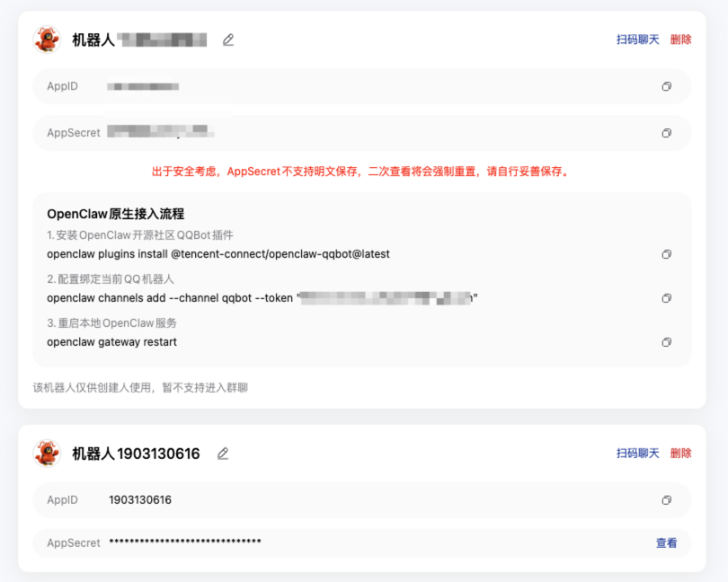This screenshot has height=582, width=728.
Task: Rename robot 1903130616 via pencil icon
Action: point(223,454)
